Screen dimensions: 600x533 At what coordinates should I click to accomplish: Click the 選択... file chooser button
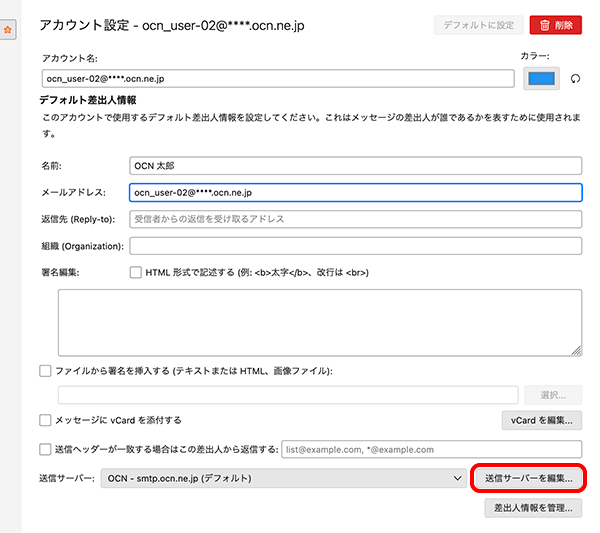pos(553,395)
